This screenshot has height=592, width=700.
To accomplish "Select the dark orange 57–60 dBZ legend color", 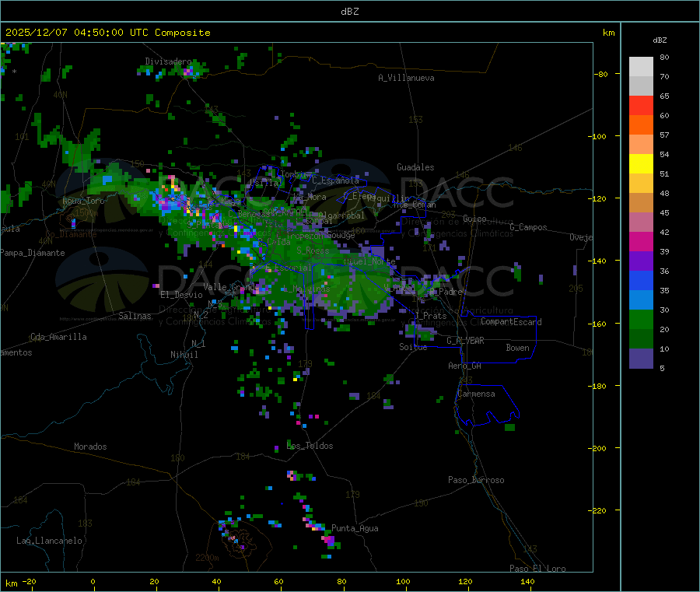I will 641,125.
